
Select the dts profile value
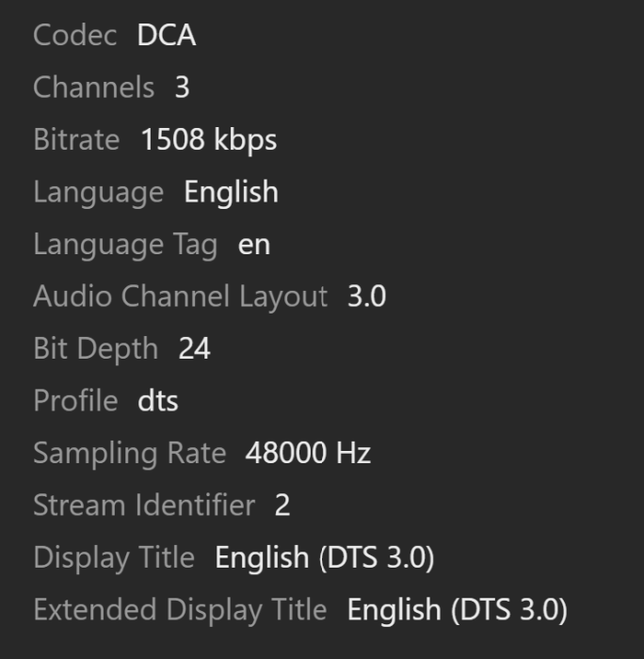click(x=157, y=401)
